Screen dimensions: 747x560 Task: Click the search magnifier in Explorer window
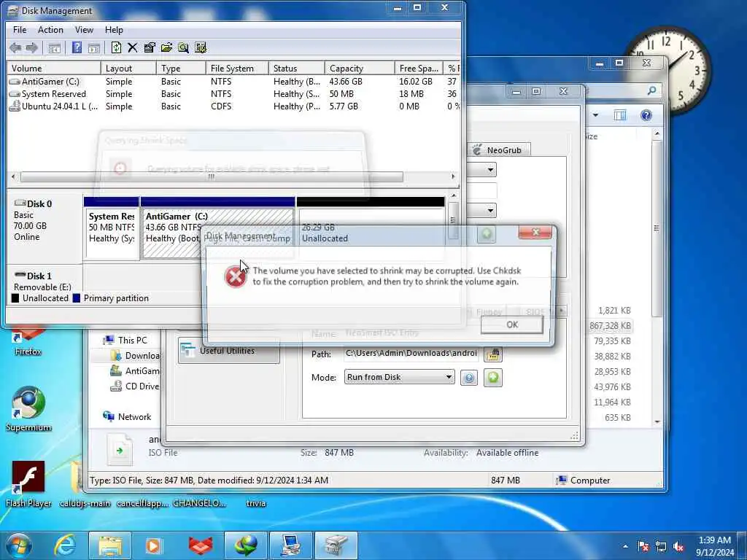651,90
